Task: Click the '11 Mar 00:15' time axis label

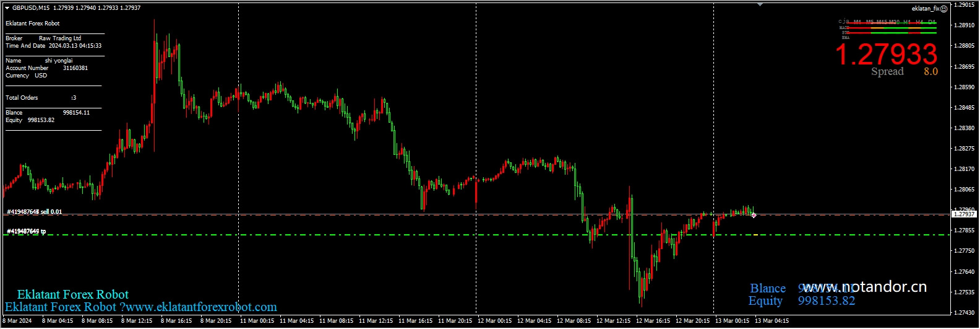Action: (x=257, y=321)
